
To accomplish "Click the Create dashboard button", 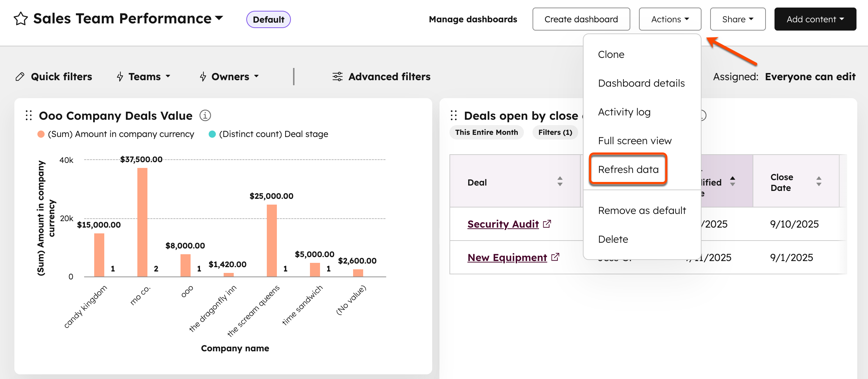I will tap(581, 19).
